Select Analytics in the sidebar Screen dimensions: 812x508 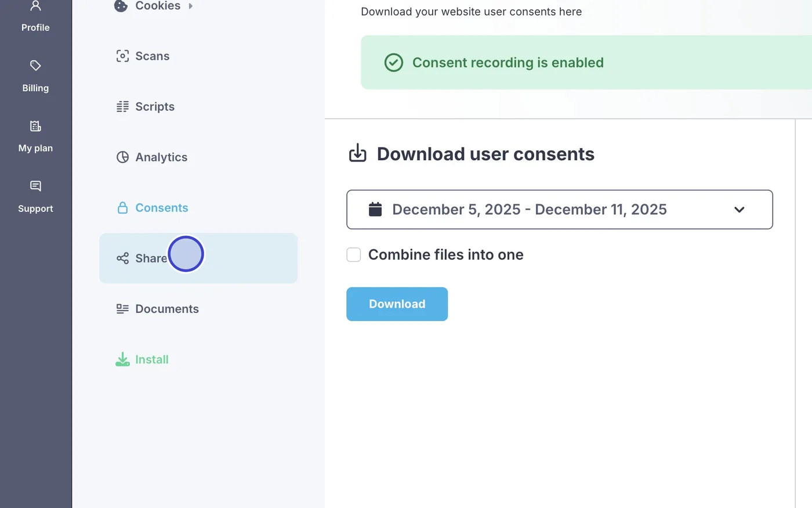pos(198,157)
